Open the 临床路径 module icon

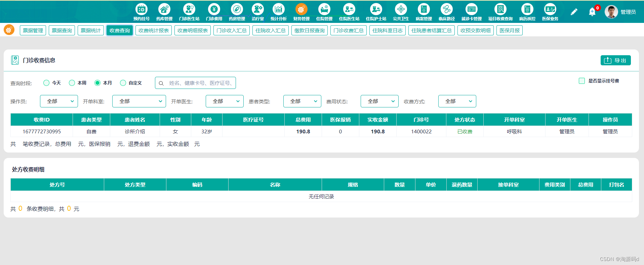click(446, 9)
